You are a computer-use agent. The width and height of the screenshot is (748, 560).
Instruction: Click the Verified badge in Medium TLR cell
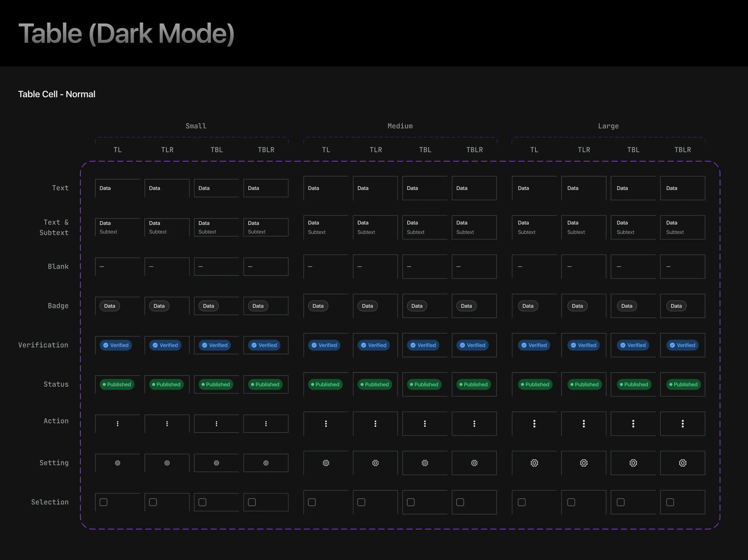pyautogui.click(x=374, y=345)
